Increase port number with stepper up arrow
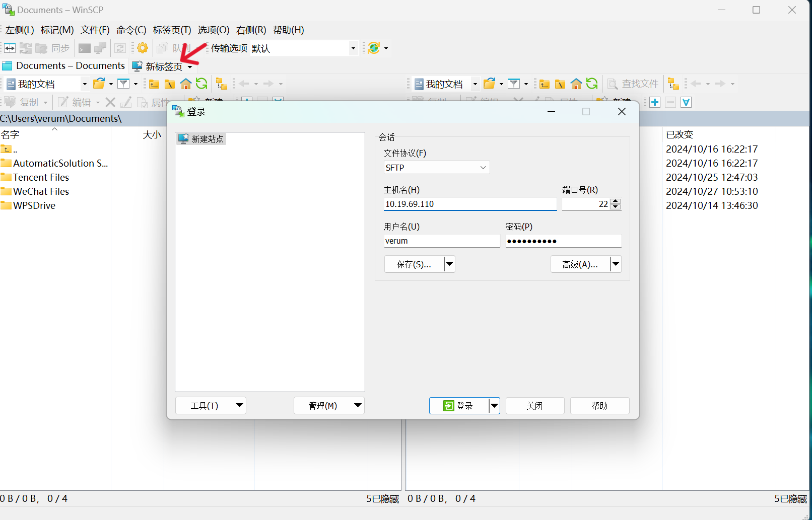Viewport: 812px width, 520px height. click(x=615, y=201)
